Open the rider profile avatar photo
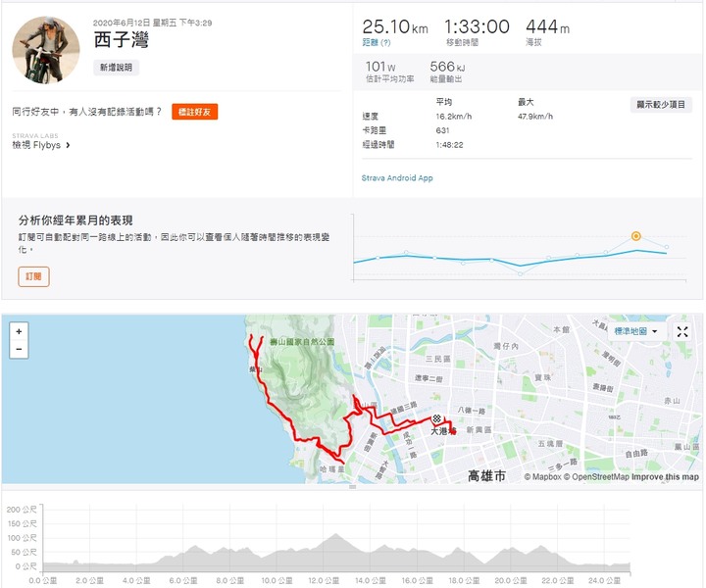The width and height of the screenshot is (706, 588). pyautogui.click(x=46, y=50)
